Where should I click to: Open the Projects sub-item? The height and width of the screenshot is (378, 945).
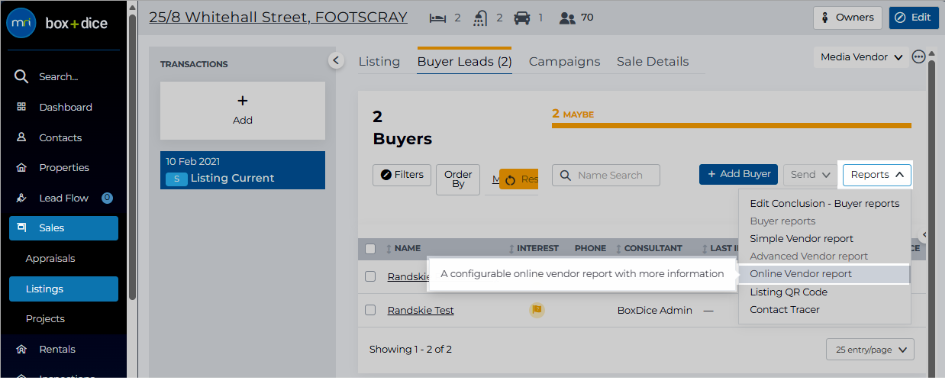45,318
